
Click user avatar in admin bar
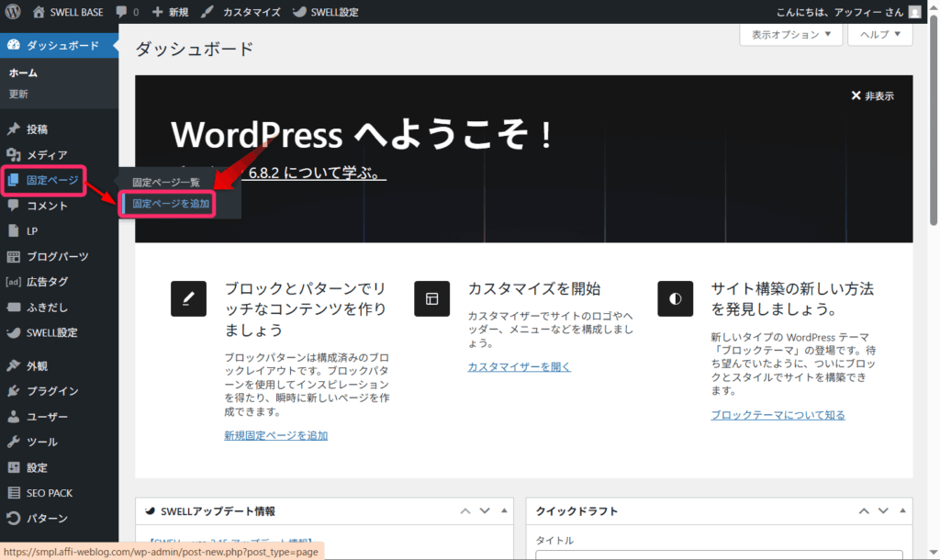point(915,11)
